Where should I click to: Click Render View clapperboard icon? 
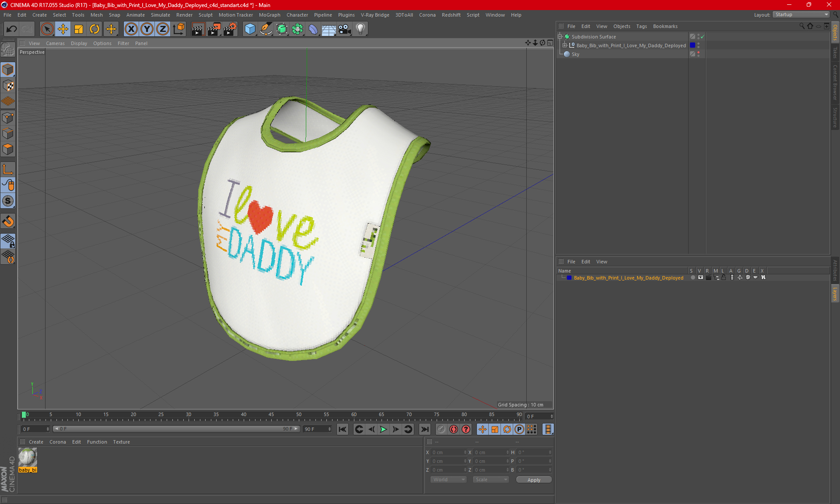[198, 29]
